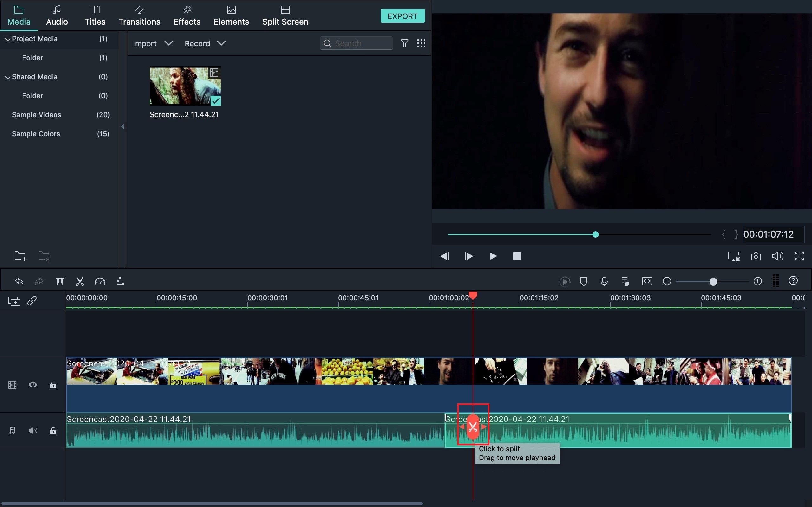Image resolution: width=812 pixels, height=507 pixels.
Task: Select the Transitions tab
Action: pos(140,16)
